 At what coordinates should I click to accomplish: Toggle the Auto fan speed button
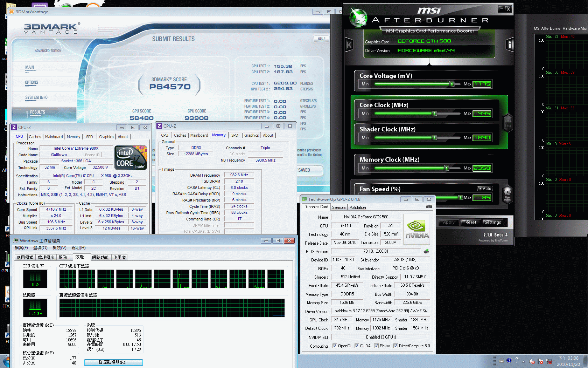point(485,189)
